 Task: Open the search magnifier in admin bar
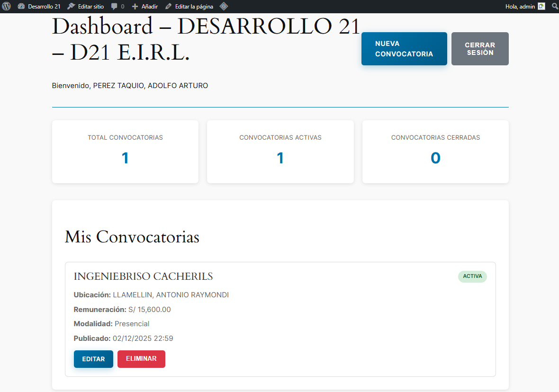point(555,7)
